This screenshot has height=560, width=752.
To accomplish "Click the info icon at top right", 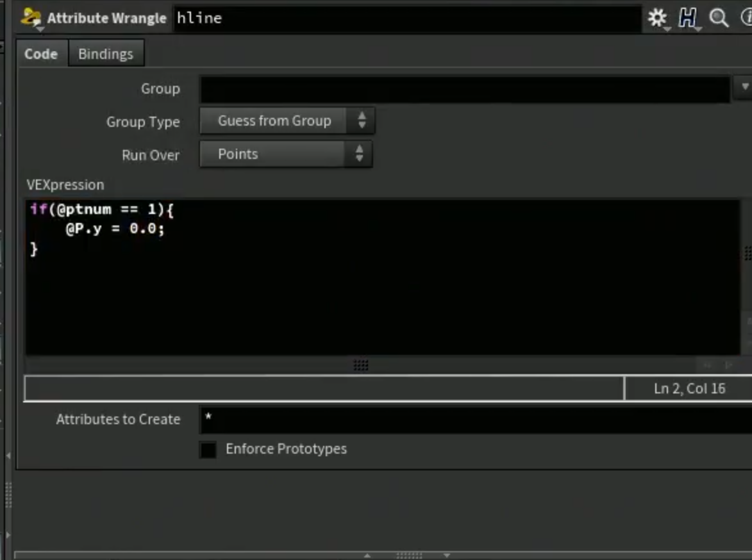I will tap(747, 18).
